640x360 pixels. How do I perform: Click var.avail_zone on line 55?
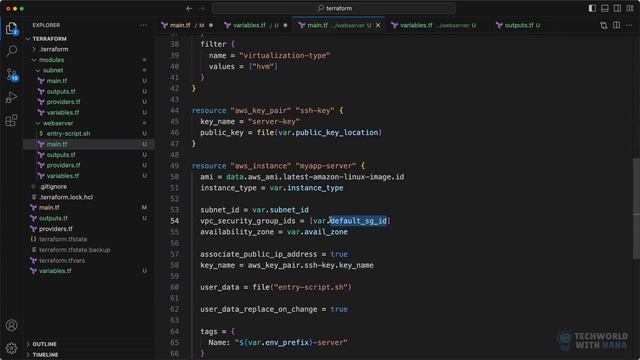[317, 232]
